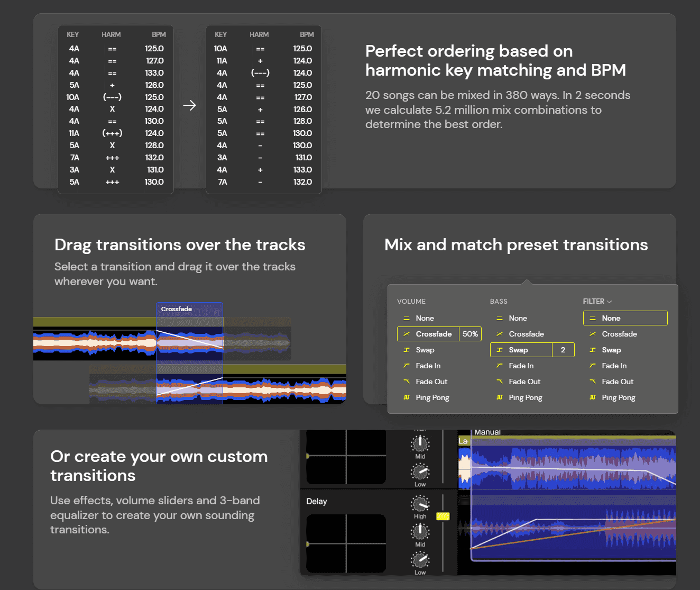Click the None icon in the Bass column
Image resolution: width=700 pixels, height=590 pixels.
point(499,318)
